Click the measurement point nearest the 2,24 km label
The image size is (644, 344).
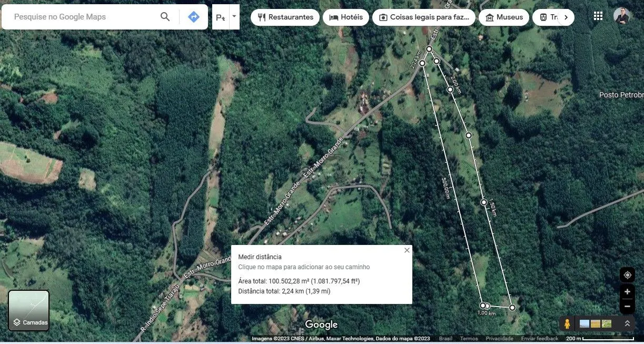tap(422, 63)
